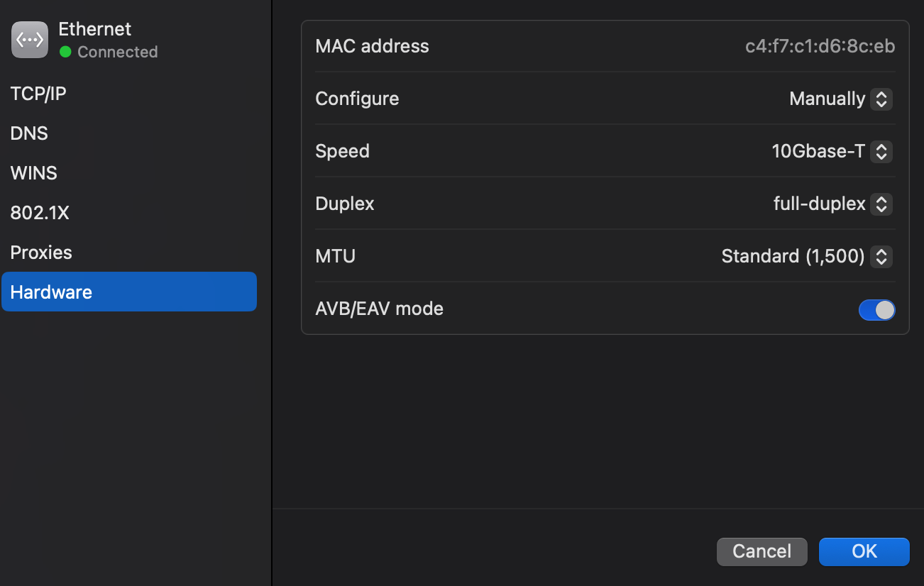Screen dimensions: 924x586
Task: Click the green Connected status dot
Action: pyautogui.click(x=65, y=52)
